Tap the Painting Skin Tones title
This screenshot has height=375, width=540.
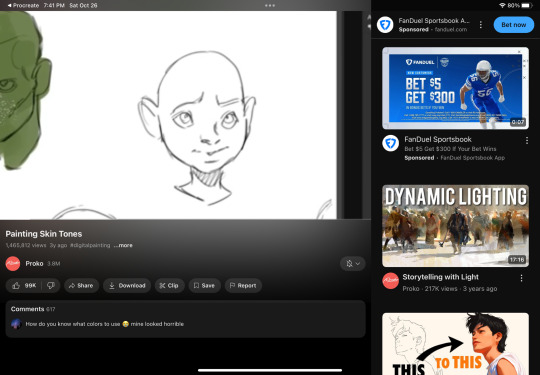click(44, 234)
